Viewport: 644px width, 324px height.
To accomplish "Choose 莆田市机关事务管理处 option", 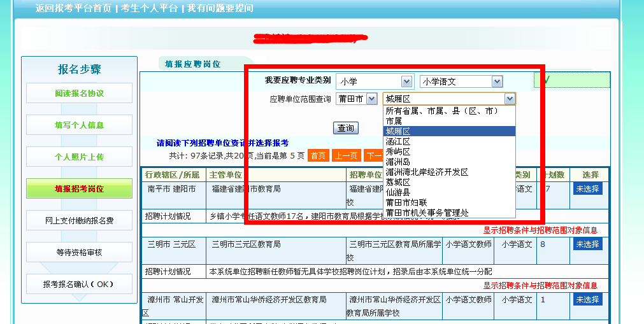I will (x=427, y=213).
